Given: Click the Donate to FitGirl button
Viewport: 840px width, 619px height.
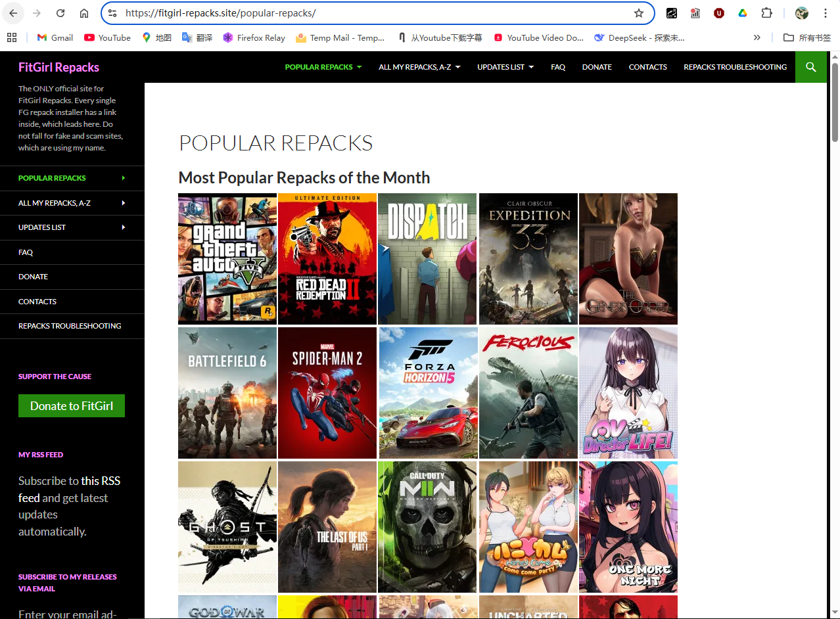Looking at the screenshot, I should coord(72,406).
